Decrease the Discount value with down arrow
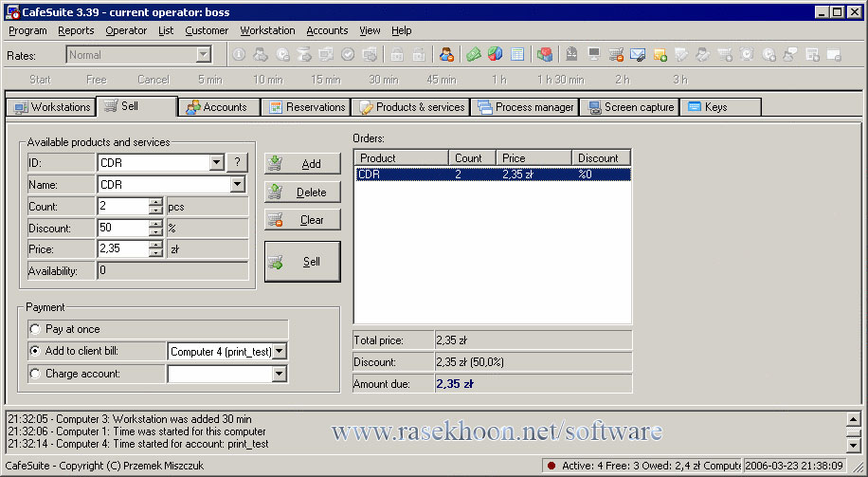The image size is (868, 477). pos(155,231)
